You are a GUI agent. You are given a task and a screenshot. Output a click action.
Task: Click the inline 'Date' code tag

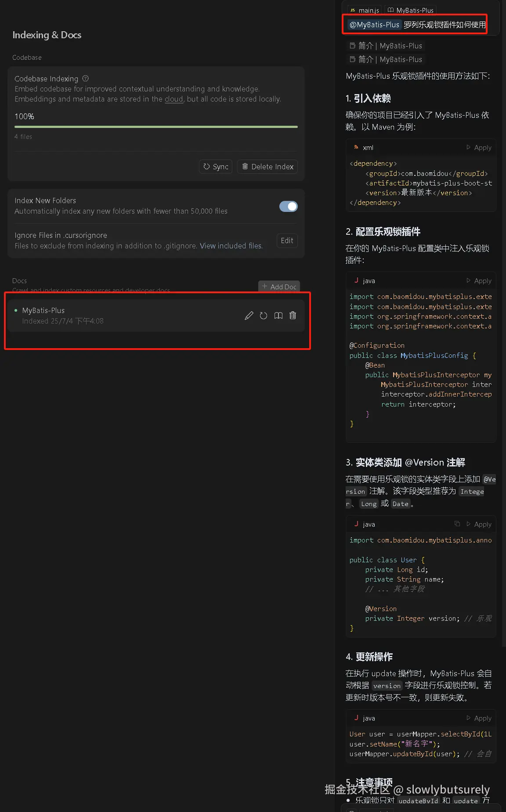click(x=400, y=504)
